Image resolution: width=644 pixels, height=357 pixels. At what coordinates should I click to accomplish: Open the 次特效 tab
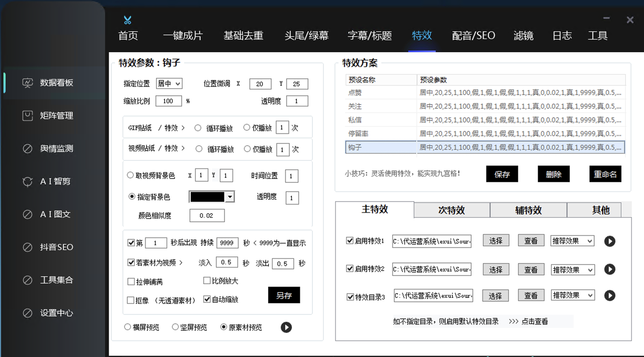click(451, 210)
